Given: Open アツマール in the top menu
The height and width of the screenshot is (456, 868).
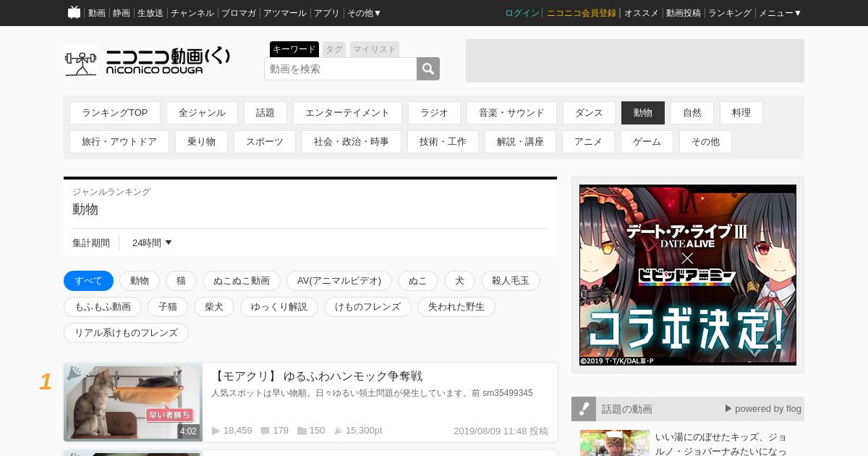Looking at the screenshot, I should pyautogui.click(x=285, y=13).
